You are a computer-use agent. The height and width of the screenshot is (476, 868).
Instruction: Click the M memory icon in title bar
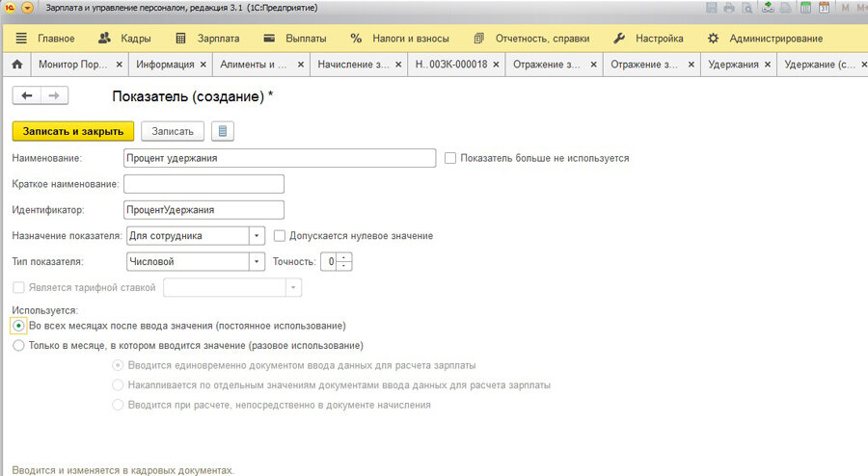[845, 8]
